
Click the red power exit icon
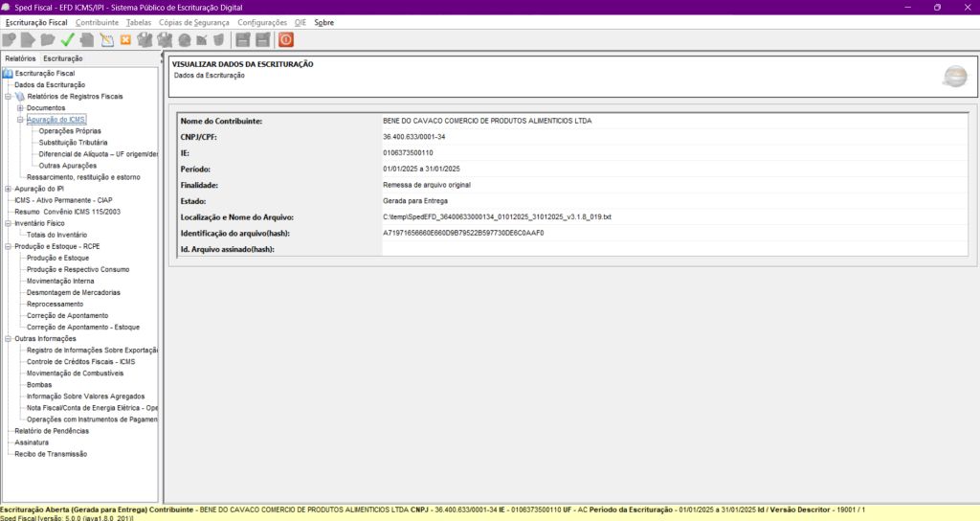285,40
